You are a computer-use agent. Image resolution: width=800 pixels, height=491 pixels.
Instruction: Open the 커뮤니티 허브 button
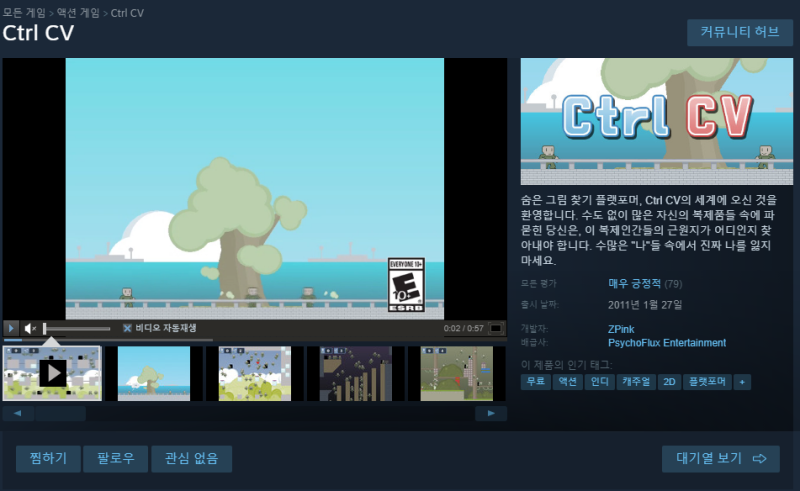tap(740, 33)
